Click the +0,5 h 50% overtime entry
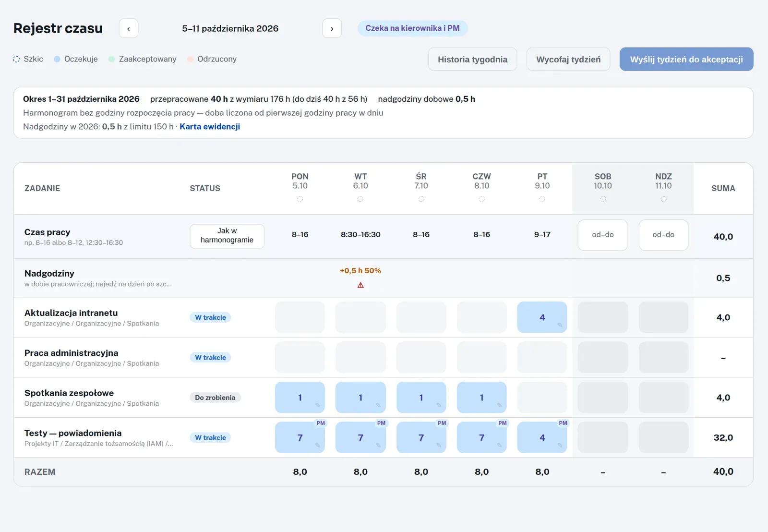The height and width of the screenshot is (532, 768). pyautogui.click(x=360, y=271)
